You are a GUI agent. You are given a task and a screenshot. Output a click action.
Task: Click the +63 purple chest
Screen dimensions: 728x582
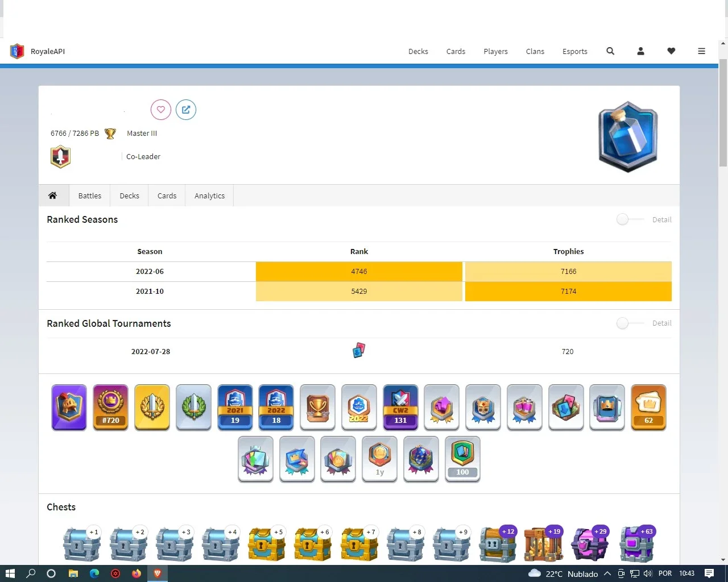636,544
